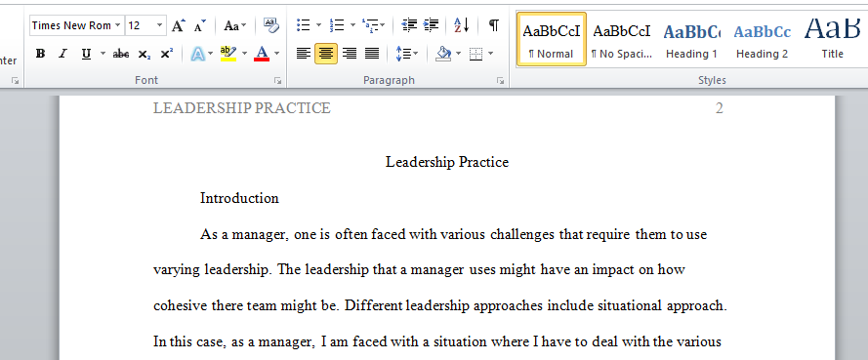This screenshot has height=360, width=868.
Task: Expand underline style dropdown arrow
Action: point(103,54)
